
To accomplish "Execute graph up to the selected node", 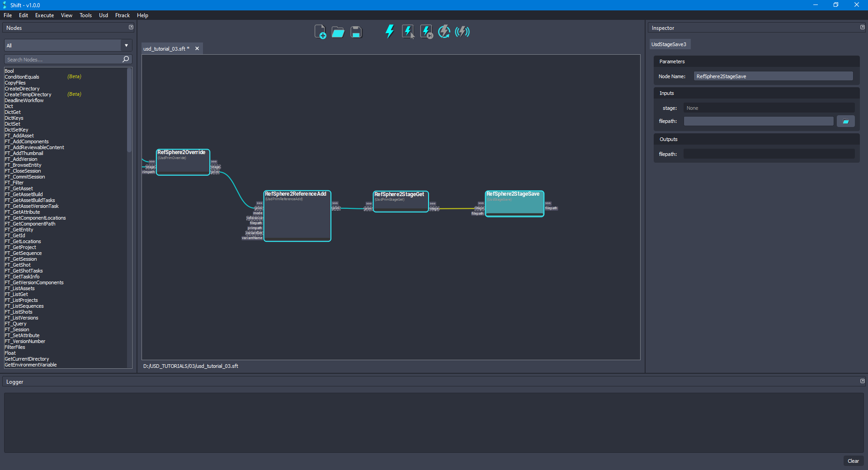I will [426, 31].
